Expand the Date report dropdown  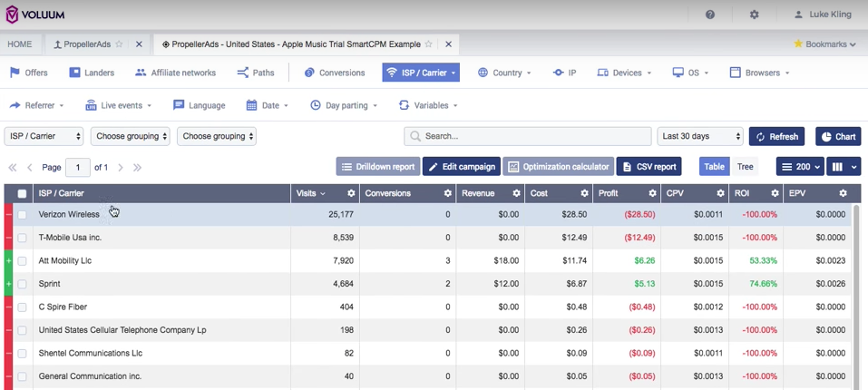[268, 105]
